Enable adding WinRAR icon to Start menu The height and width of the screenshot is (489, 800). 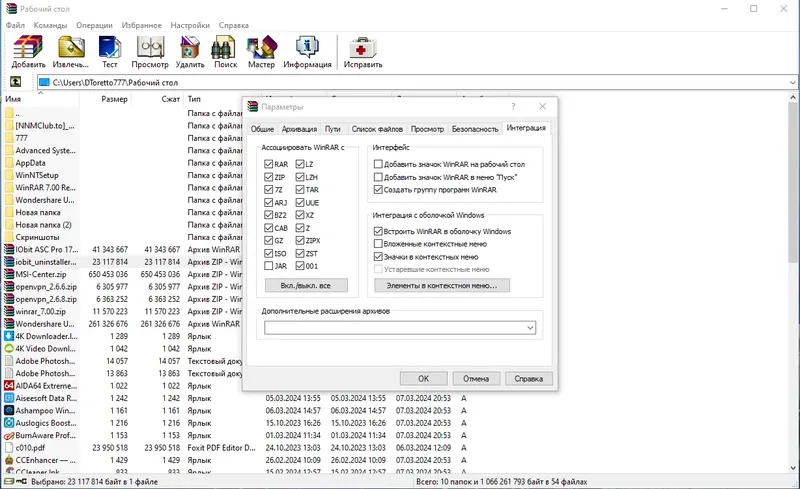378,177
